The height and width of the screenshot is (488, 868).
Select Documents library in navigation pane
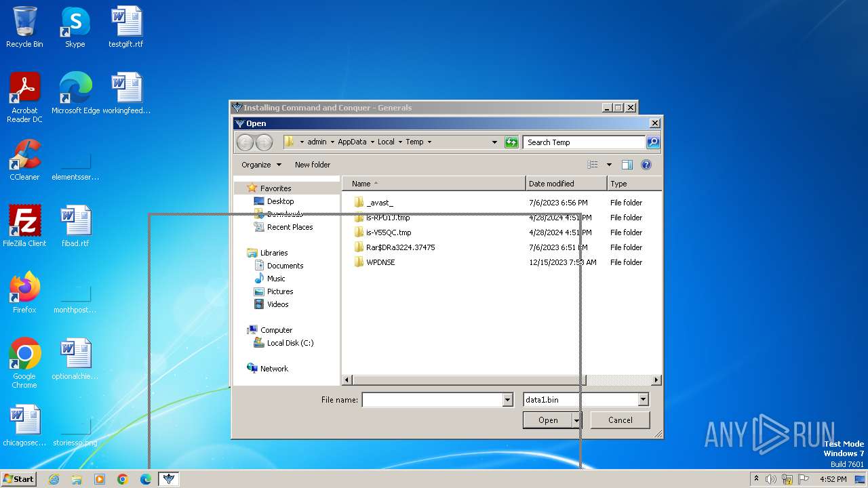tap(285, 266)
